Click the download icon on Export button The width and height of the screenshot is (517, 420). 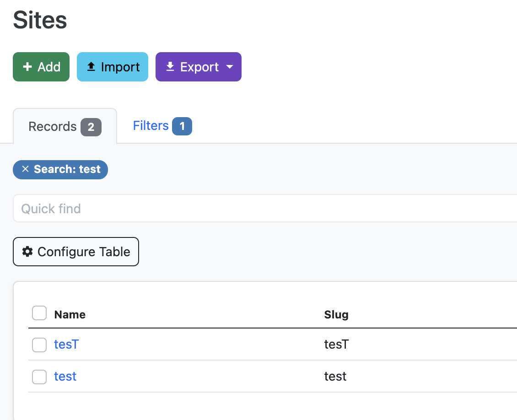[170, 67]
